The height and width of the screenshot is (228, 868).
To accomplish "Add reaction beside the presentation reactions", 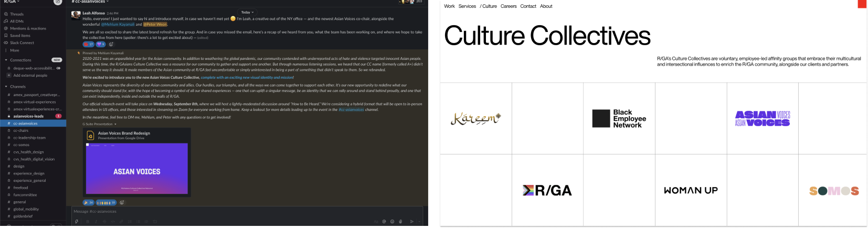I will tap(122, 202).
